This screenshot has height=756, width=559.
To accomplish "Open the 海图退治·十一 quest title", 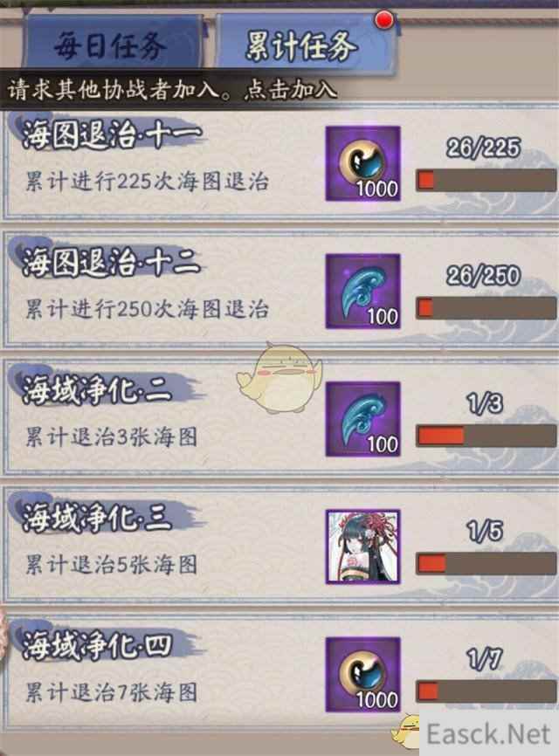I will 111,134.
